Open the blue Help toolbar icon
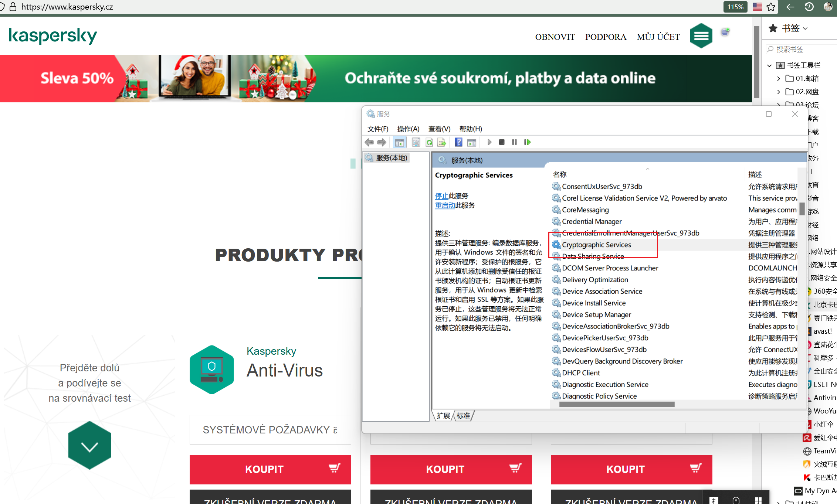The image size is (837, 504). click(458, 142)
